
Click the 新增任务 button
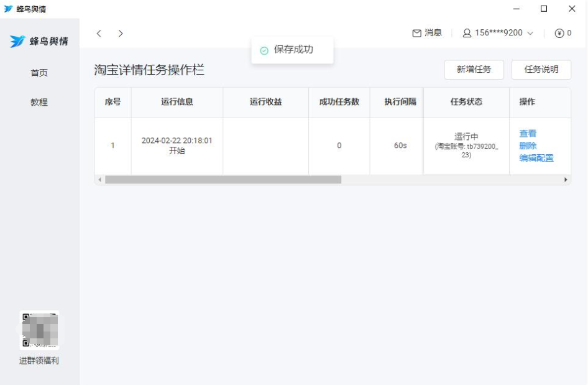point(474,70)
